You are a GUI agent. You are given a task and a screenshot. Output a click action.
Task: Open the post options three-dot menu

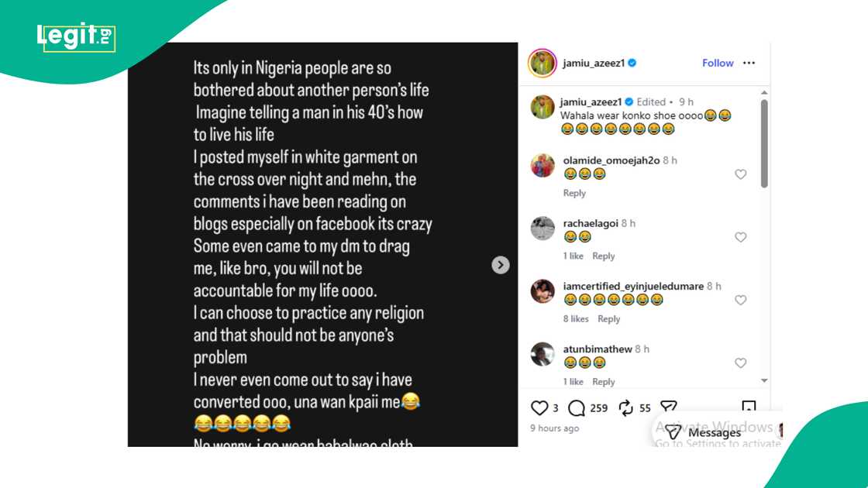[749, 63]
